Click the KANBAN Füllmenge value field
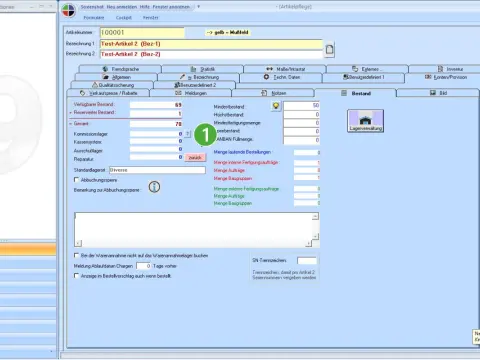Viewport: 480px width, 360px height. pyautogui.click(x=301, y=140)
